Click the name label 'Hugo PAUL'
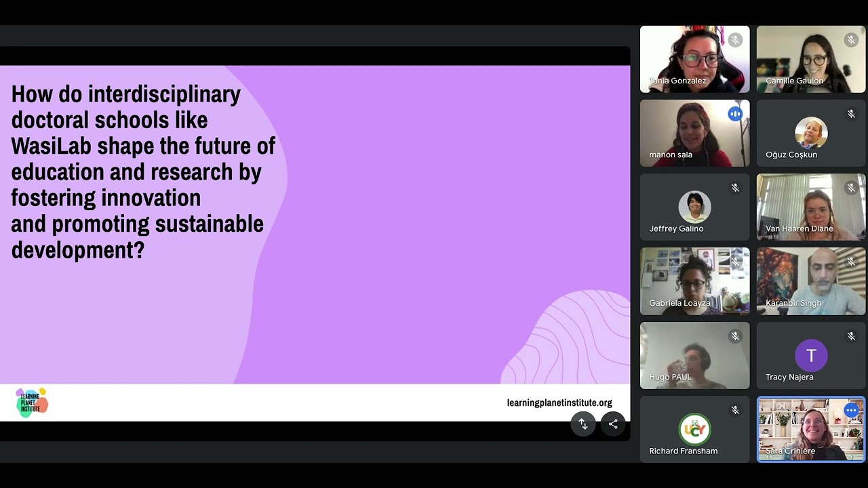 (x=670, y=377)
